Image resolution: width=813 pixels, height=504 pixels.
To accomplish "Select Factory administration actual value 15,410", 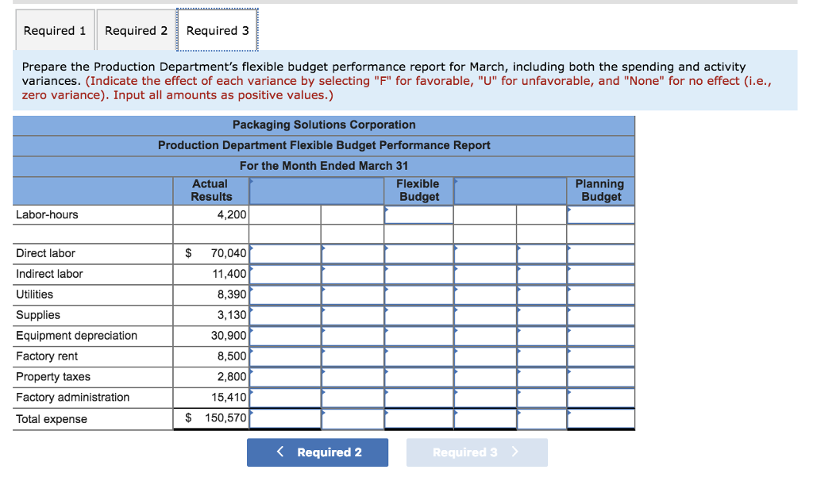I will point(229,397).
